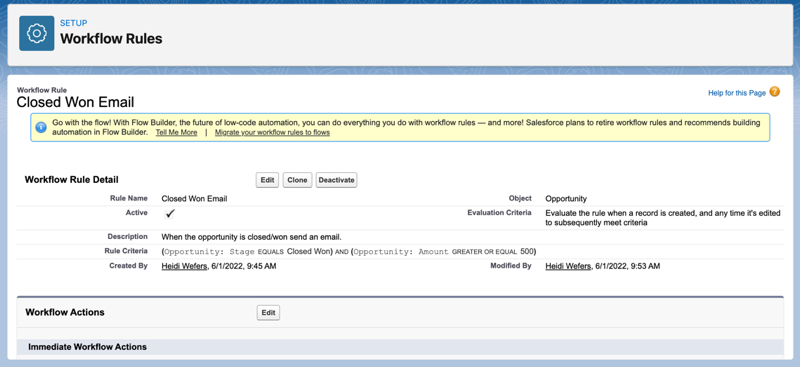Click the rule description about closed/won email
Screen dimensions: 800x367
click(x=251, y=237)
